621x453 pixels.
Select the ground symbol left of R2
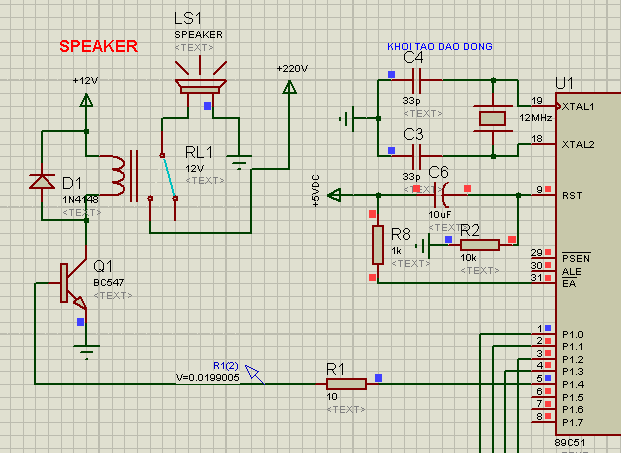tap(423, 246)
